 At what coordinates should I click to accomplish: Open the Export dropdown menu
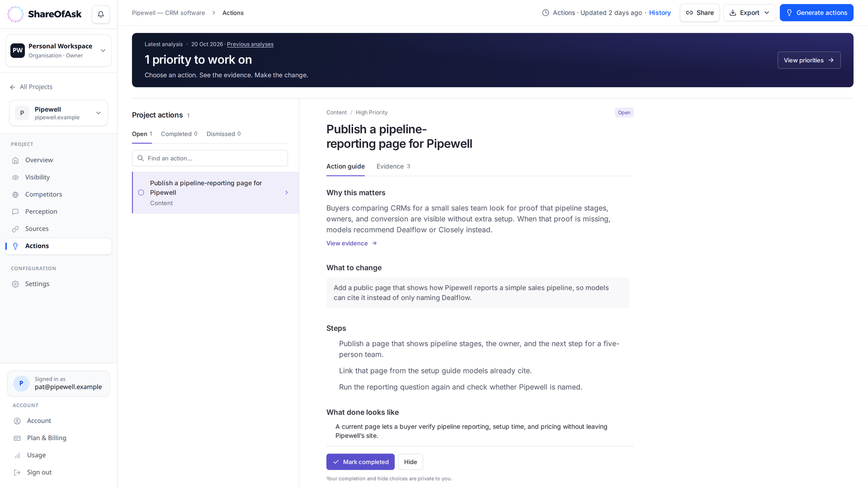tap(750, 12)
